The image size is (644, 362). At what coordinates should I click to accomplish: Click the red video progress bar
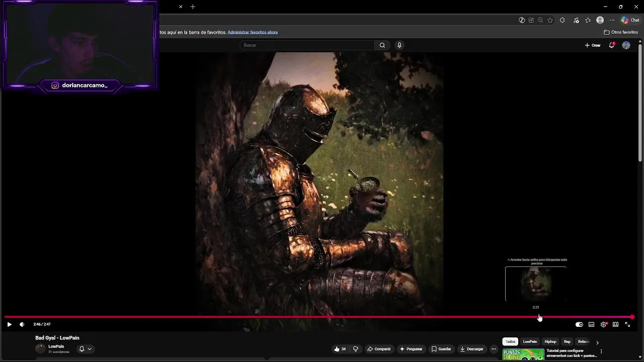click(x=318, y=317)
